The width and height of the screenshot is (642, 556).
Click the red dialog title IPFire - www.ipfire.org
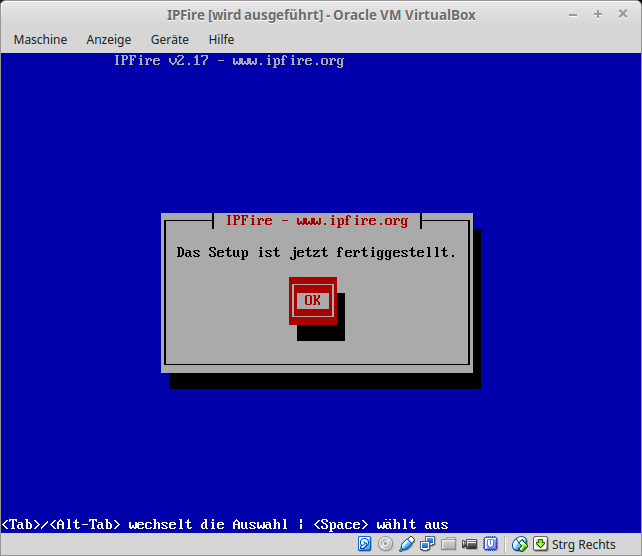click(317, 221)
